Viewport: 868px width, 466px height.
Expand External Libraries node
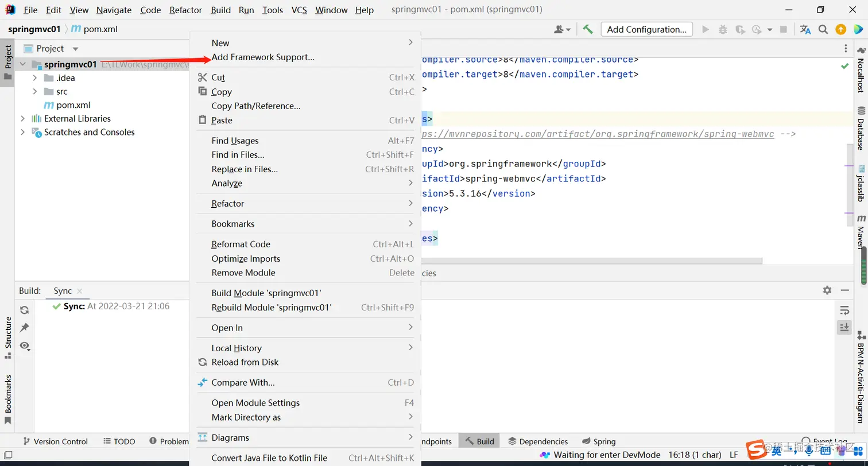click(23, 119)
